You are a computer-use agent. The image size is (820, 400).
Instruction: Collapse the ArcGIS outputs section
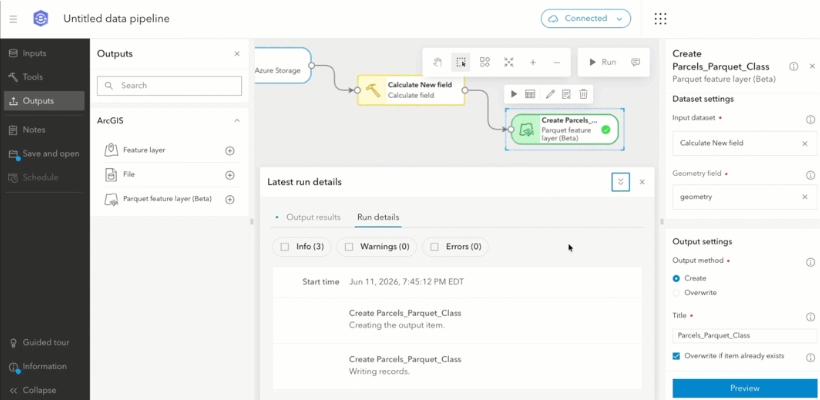coord(237,121)
